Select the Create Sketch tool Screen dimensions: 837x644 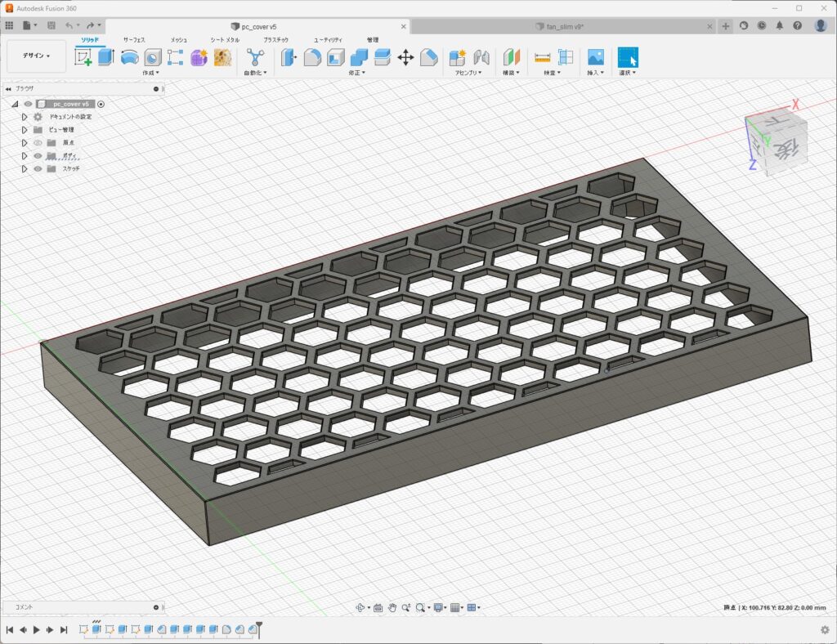[x=83, y=57]
